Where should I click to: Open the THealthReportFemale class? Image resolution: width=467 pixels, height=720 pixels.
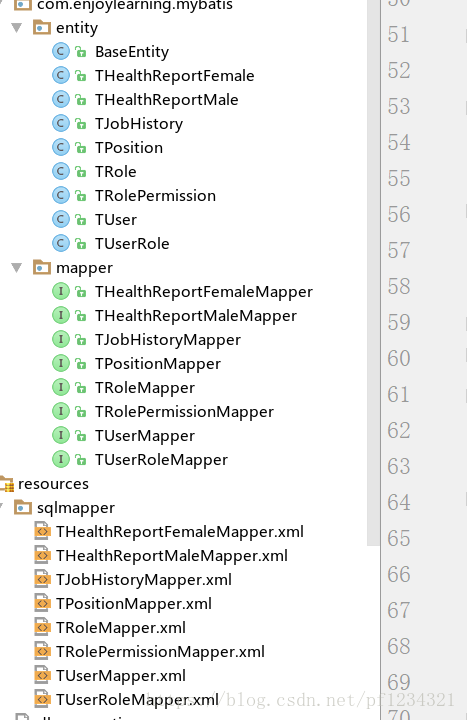174,76
